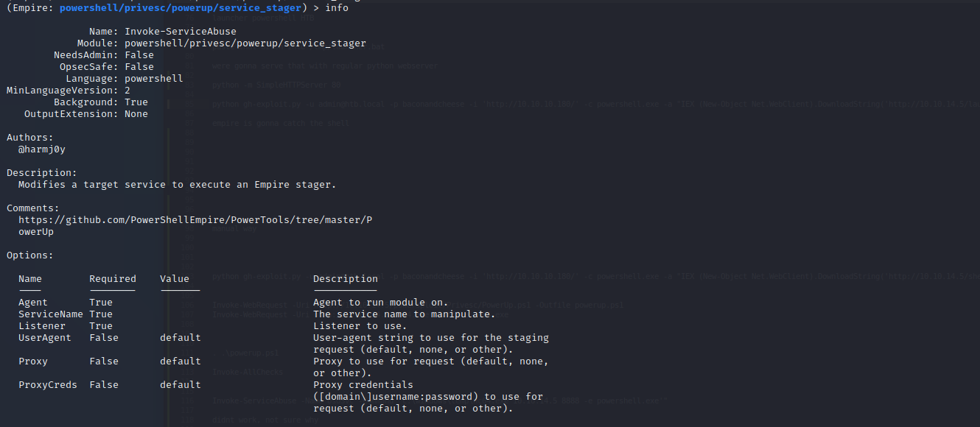Click the Background True value
Screen dimensions: 980x427
click(136, 102)
